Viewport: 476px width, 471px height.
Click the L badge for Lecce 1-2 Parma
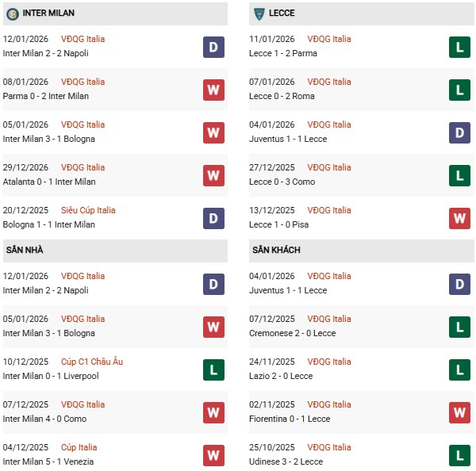coord(460,47)
